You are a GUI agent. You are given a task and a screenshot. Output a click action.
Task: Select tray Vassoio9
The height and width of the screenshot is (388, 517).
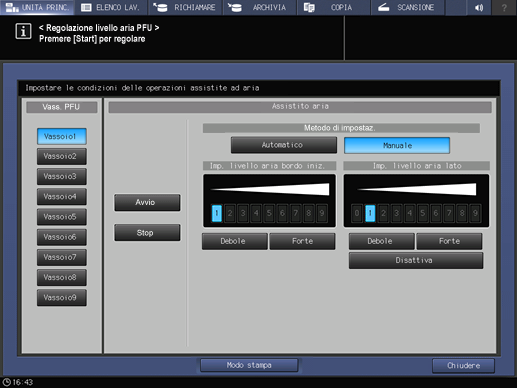click(x=62, y=297)
